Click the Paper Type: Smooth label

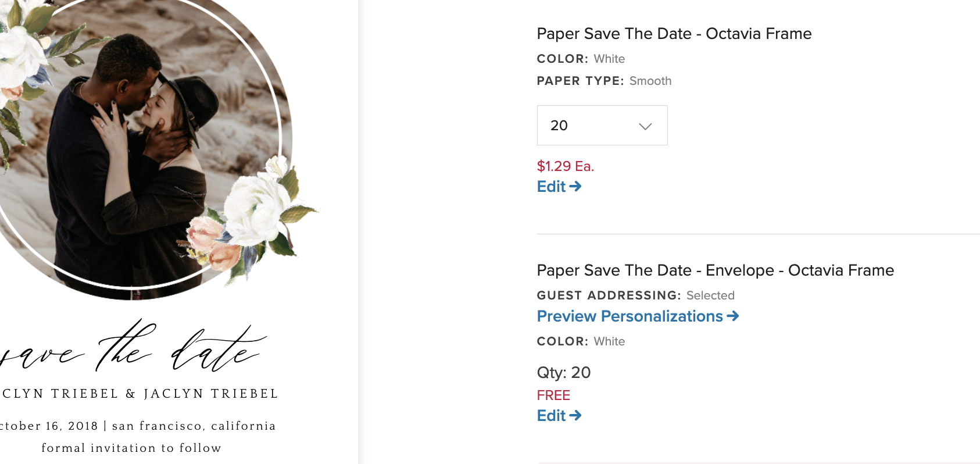click(x=604, y=81)
